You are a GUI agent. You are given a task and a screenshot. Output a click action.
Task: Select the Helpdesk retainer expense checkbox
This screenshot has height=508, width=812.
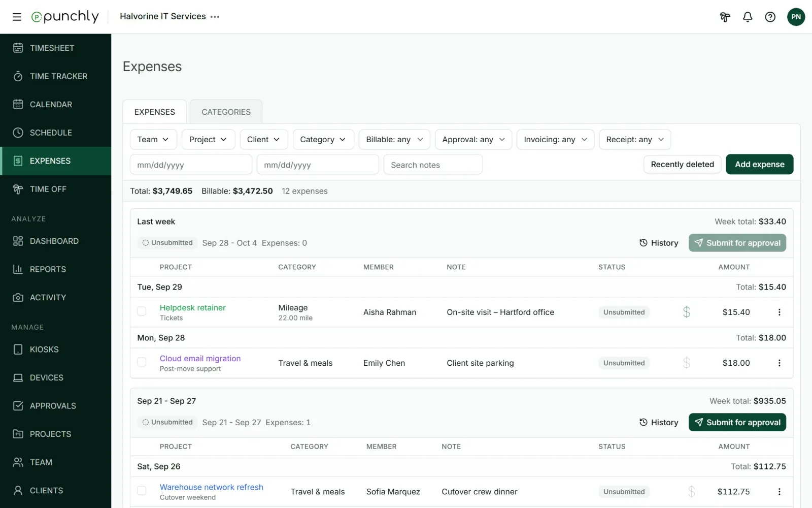[x=142, y=311]
